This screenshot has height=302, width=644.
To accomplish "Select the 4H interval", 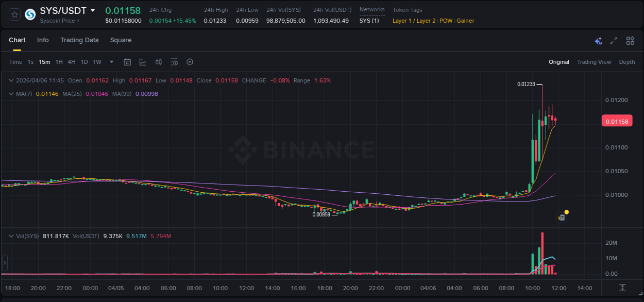I will pyautogui.click(x=71, y=62).
